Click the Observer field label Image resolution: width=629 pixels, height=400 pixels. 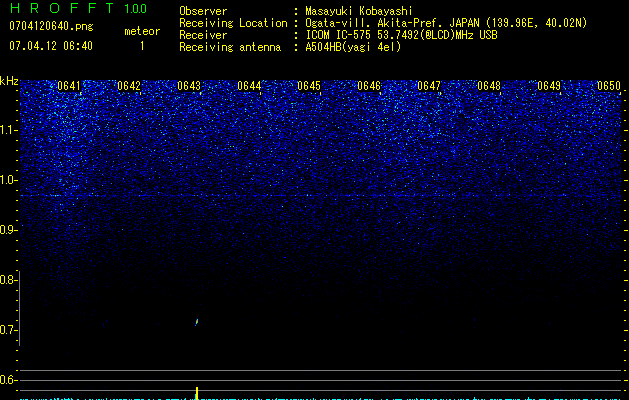point(203,11)
